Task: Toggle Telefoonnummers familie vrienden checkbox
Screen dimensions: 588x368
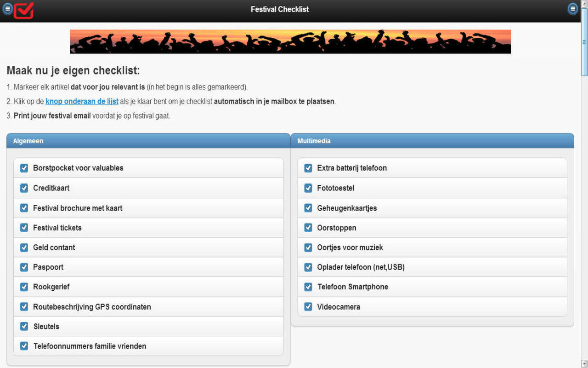Action: tap(24, 346)
